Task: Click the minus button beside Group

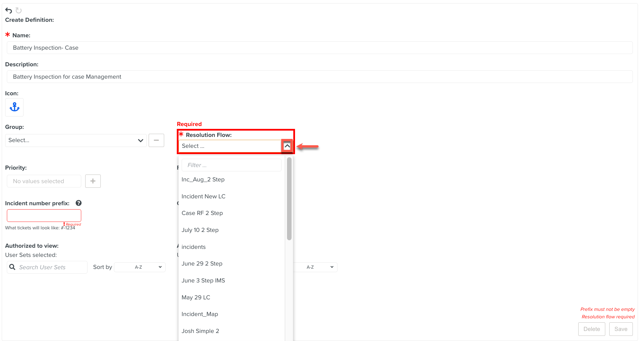Action: [x=156, y=140]
